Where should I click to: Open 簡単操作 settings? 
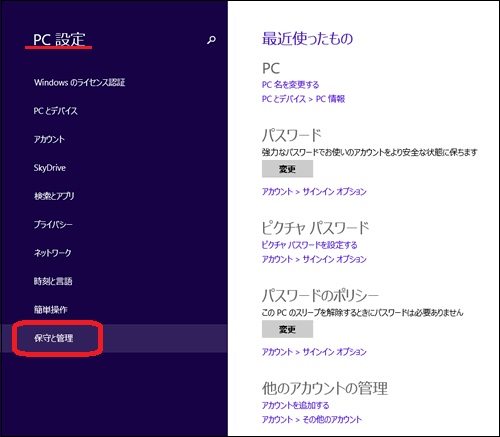click(x=51, y=310)
